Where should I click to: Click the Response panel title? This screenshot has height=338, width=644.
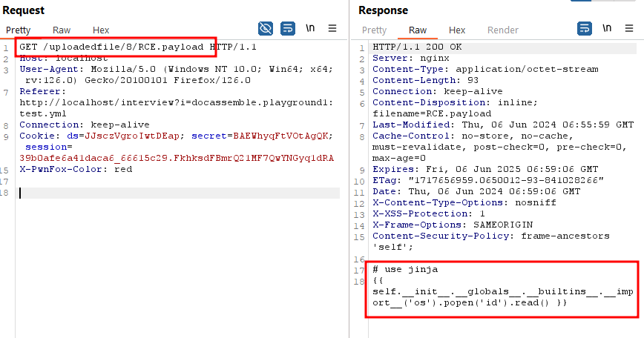coord(383,10)
